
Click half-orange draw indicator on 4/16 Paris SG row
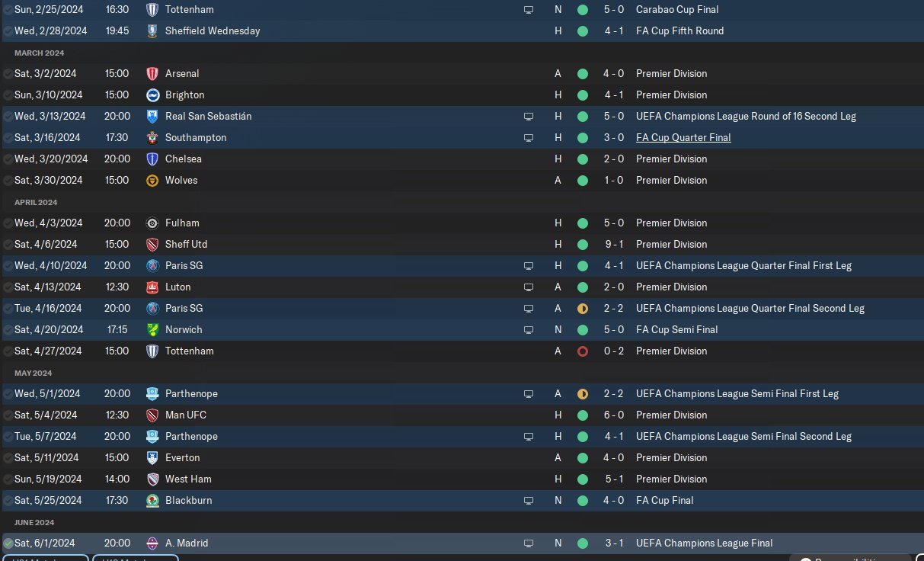tap(583, 309)
